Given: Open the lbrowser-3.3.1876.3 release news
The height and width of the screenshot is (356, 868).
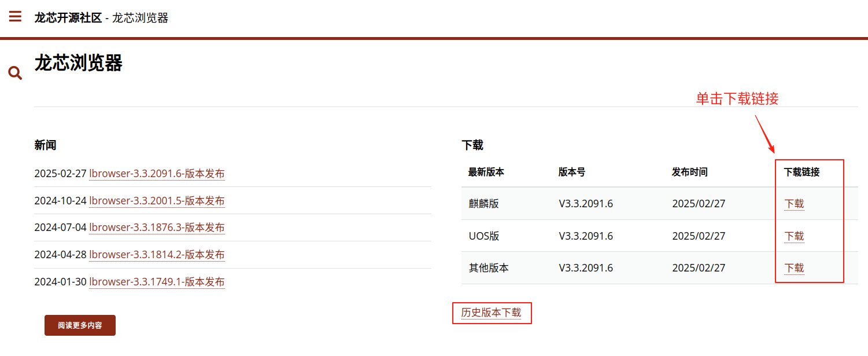Looking at the screenshot, I should (157, 227).
